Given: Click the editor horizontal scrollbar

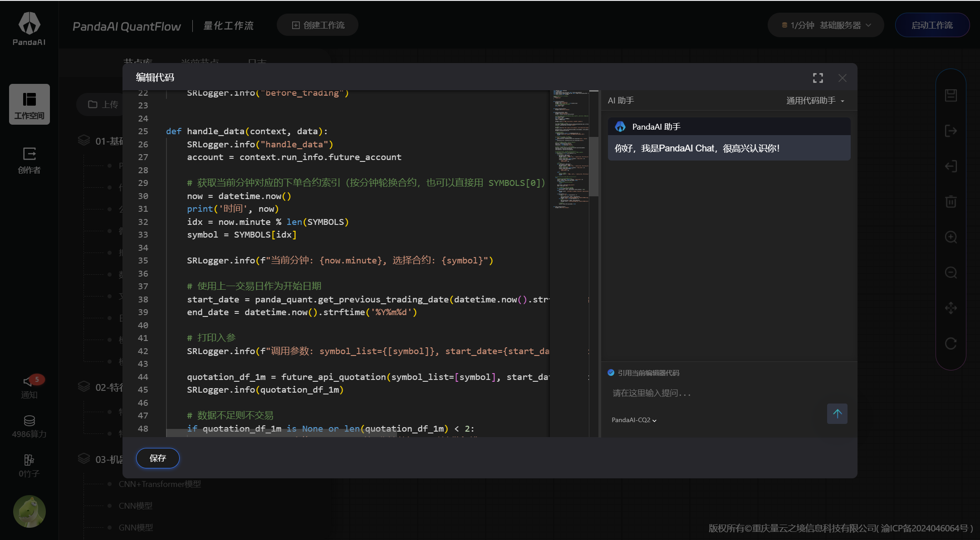Looking at the screenshot, I should 281,433.
